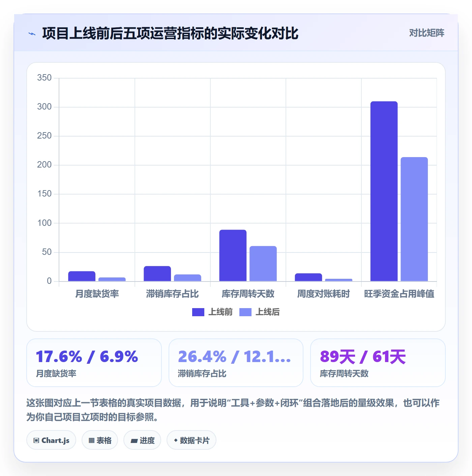Click the 周度对账耗时 axis label
The width and height of the screenshot is (472, 476).
tap(324, 294)
